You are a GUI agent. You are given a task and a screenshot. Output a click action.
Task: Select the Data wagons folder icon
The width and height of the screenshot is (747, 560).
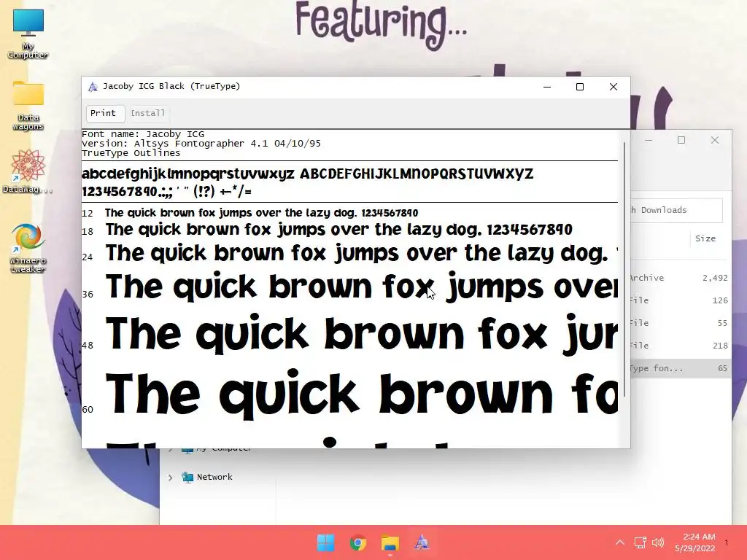(x=28, y=106)
